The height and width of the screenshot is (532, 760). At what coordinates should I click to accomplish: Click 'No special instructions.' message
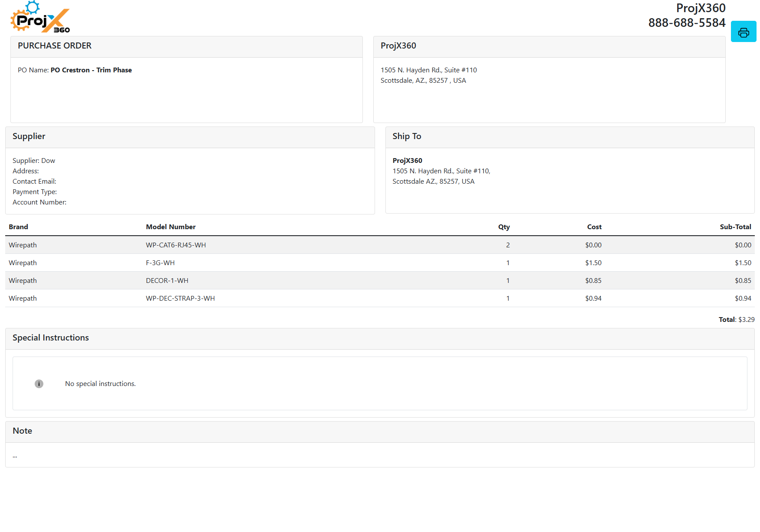[100, 384]
